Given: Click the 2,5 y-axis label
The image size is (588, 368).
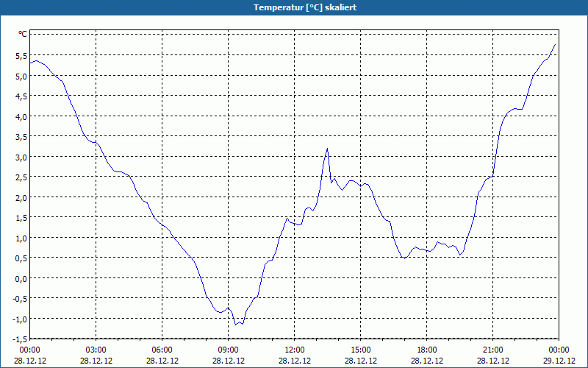Looking at the screenshot, I should (x=21, y=177).
